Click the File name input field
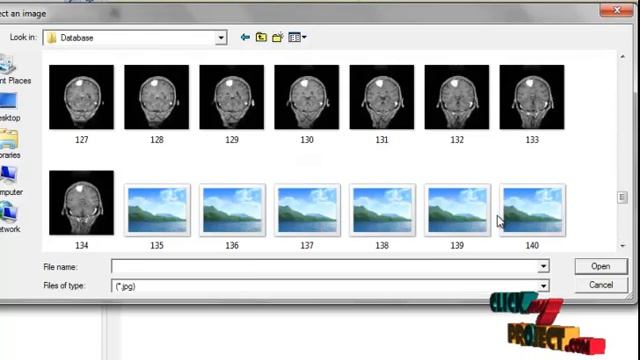 coord(324,267)
